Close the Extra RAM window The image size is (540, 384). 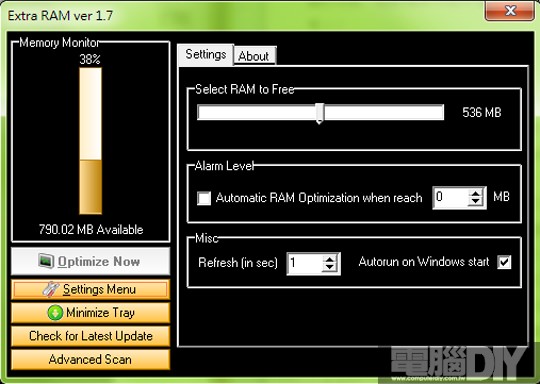coord(510,11)
